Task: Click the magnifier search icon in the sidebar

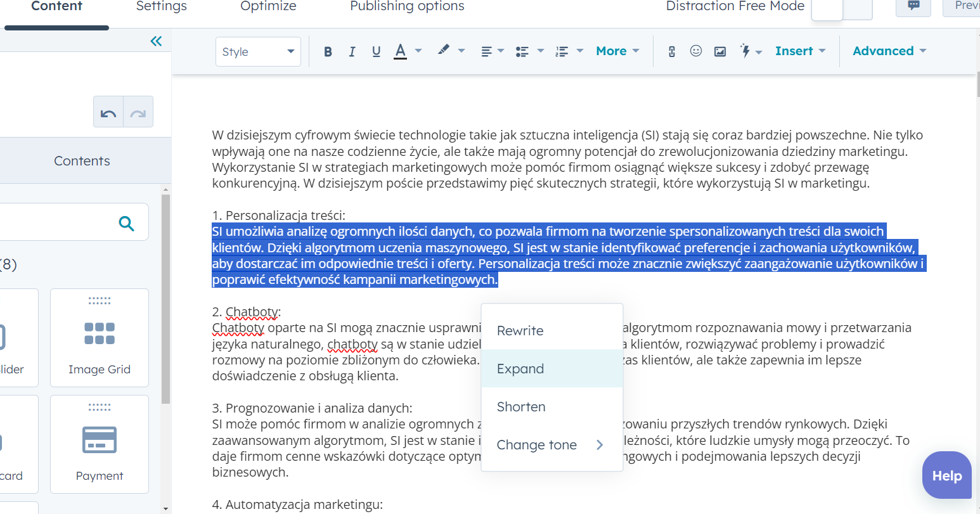Action: click(x=127, y=222)
